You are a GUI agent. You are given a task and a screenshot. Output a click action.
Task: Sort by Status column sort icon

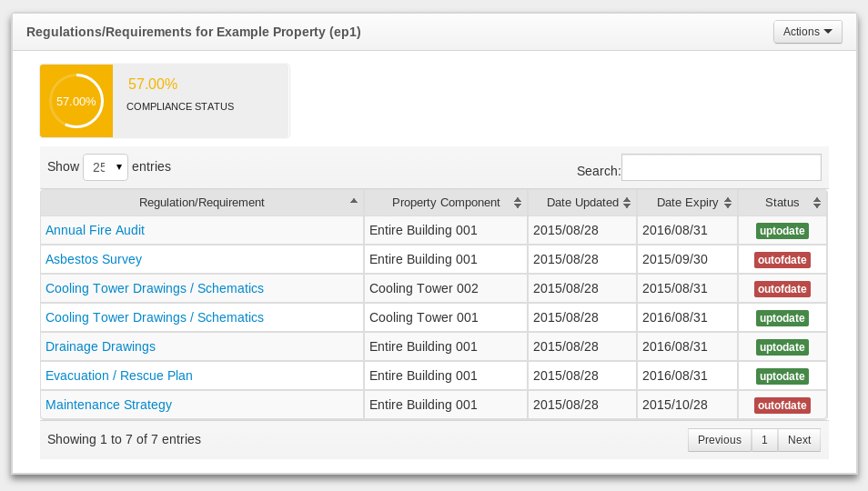(x=816, y=203)
